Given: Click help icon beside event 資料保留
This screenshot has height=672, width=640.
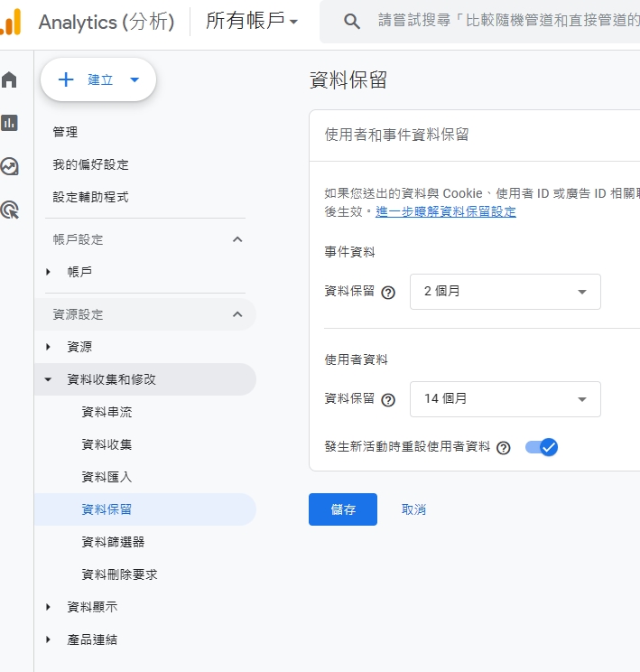Looking at the screenshot, I should point(388,293).
